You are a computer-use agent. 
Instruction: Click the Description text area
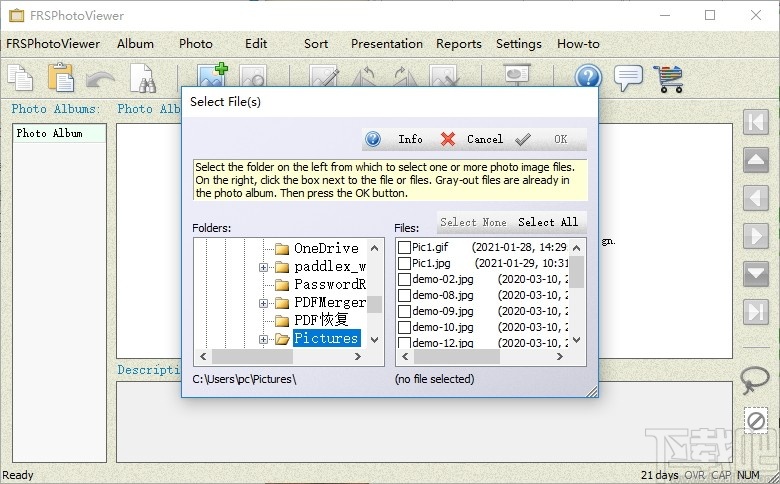[x=424, y=422]
